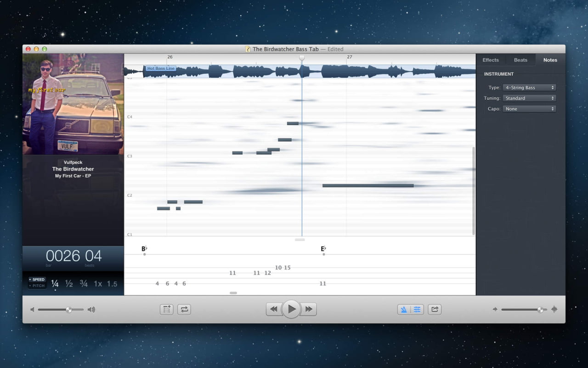Click the volume slider knob
The image size is (588, 368).
click(69, 310)
